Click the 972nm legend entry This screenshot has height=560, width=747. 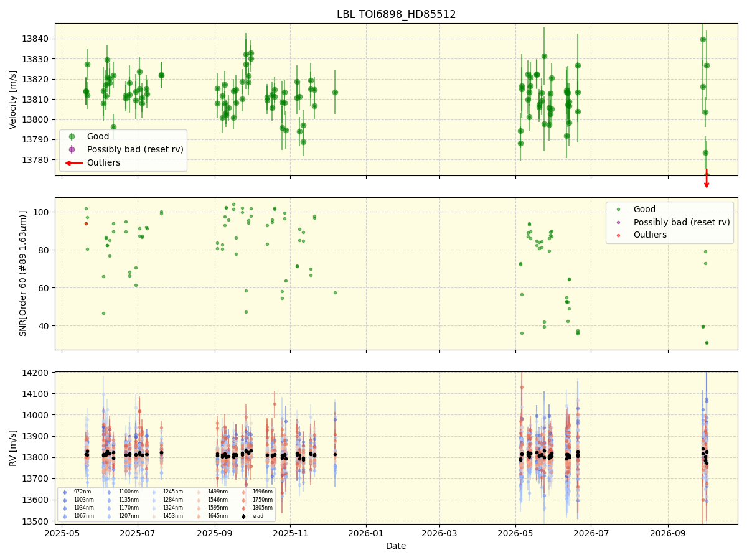82,492
